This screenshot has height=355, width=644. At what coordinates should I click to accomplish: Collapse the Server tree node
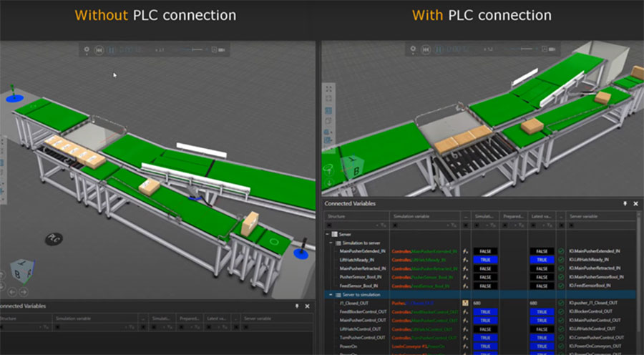coord(328,234)
